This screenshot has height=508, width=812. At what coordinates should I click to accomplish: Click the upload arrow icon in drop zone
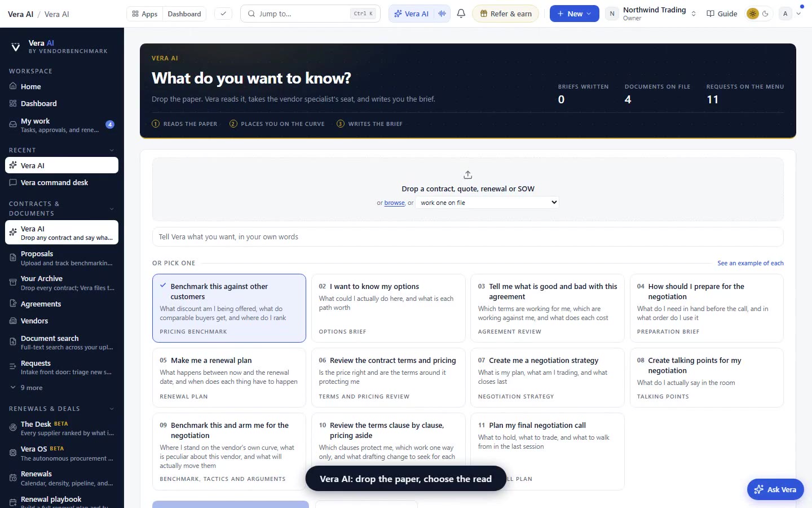tap(468, 175)
